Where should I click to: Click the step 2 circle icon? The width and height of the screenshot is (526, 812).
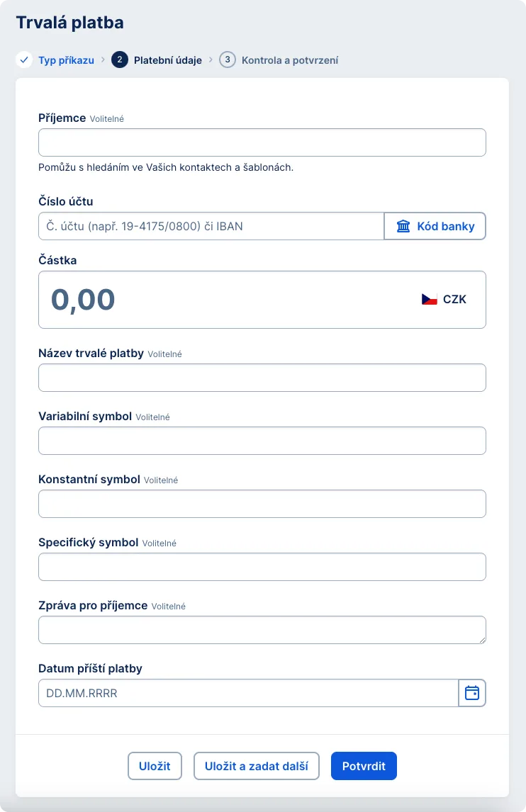tap(119, 60)
